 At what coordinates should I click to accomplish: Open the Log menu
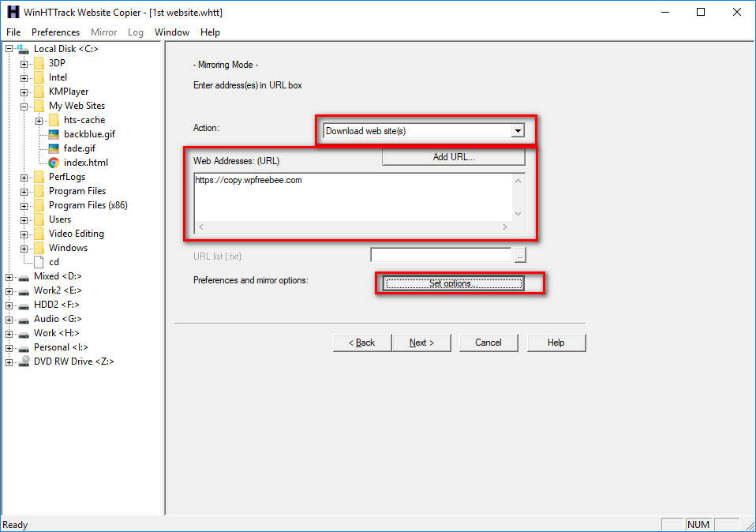pos(136,32)
